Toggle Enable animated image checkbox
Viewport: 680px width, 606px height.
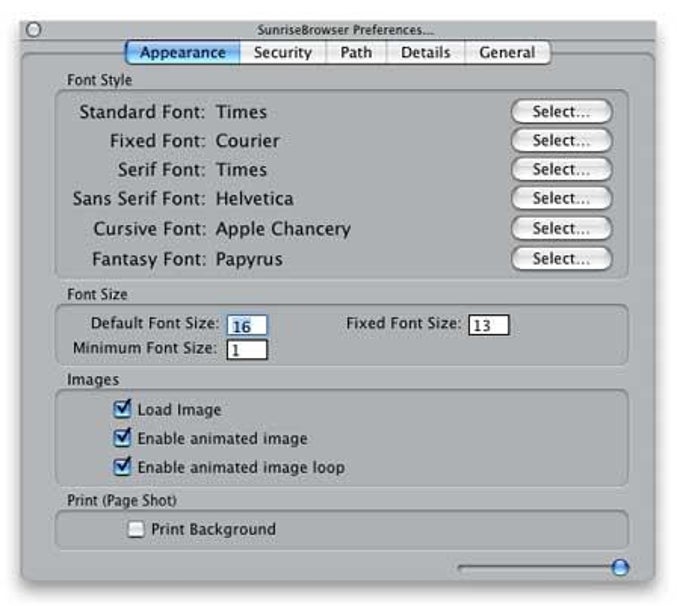123,438
